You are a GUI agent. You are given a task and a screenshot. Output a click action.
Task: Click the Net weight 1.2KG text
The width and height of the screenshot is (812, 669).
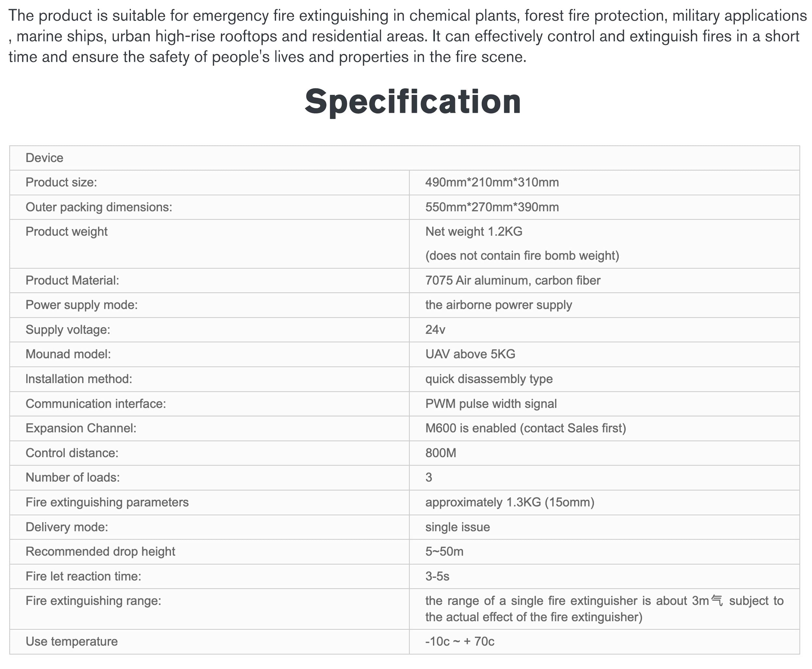474,232
